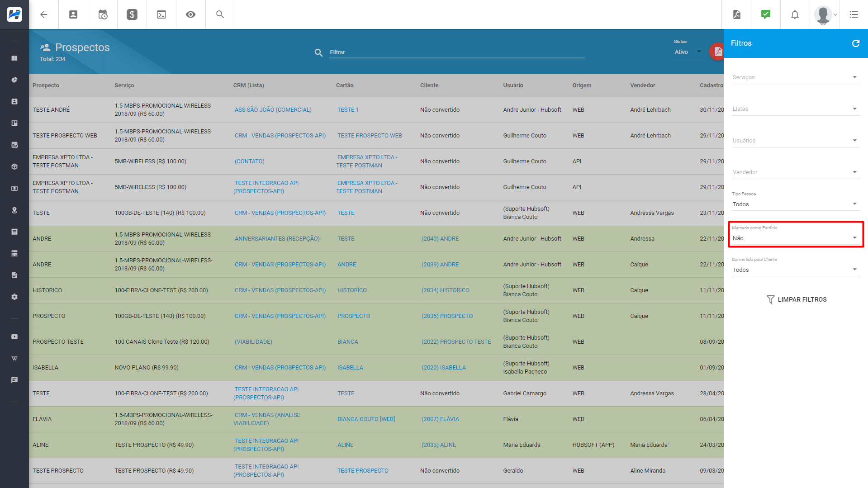Click the Filtrar search field
868x488 pixels.
point(457,52)
